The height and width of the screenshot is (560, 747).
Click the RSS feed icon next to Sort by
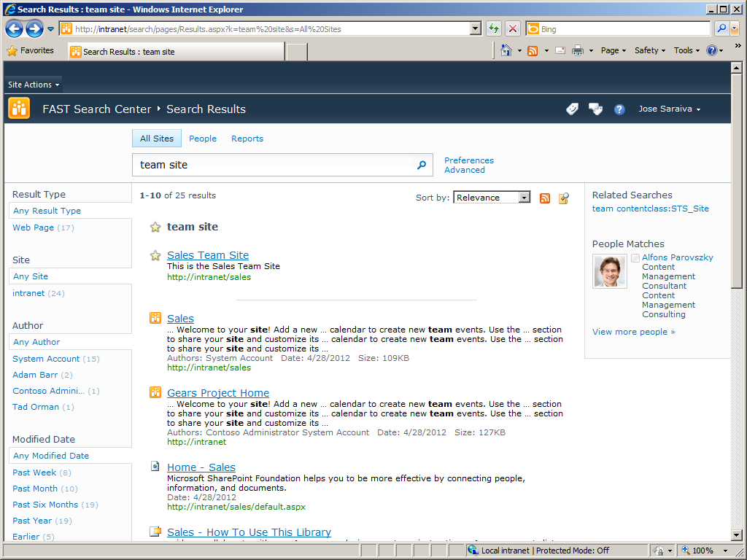coord(544,198)
